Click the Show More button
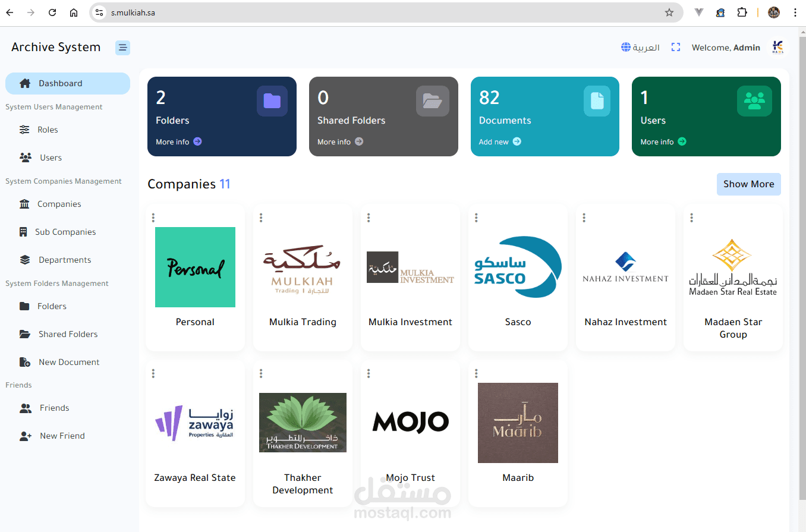This screenshot has width=806, height=532. 748,184
